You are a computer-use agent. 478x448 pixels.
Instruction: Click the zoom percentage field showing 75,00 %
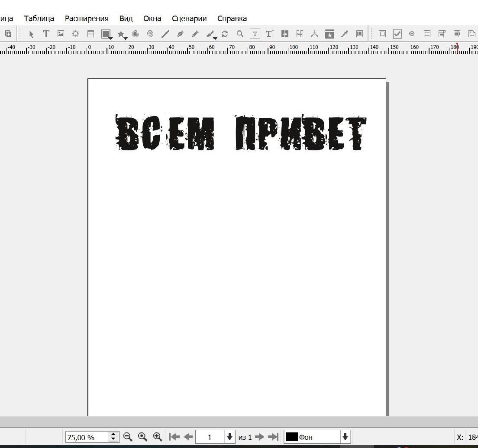click(x=87, y=437)
